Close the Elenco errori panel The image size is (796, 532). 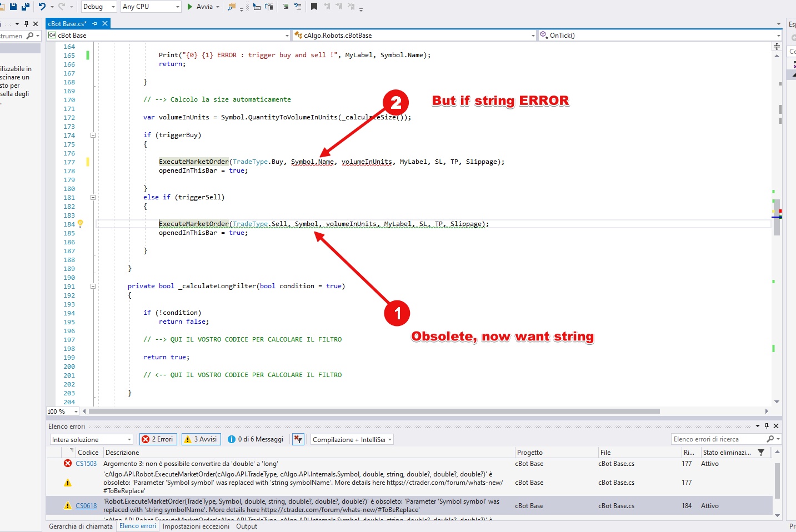[776, 426]
